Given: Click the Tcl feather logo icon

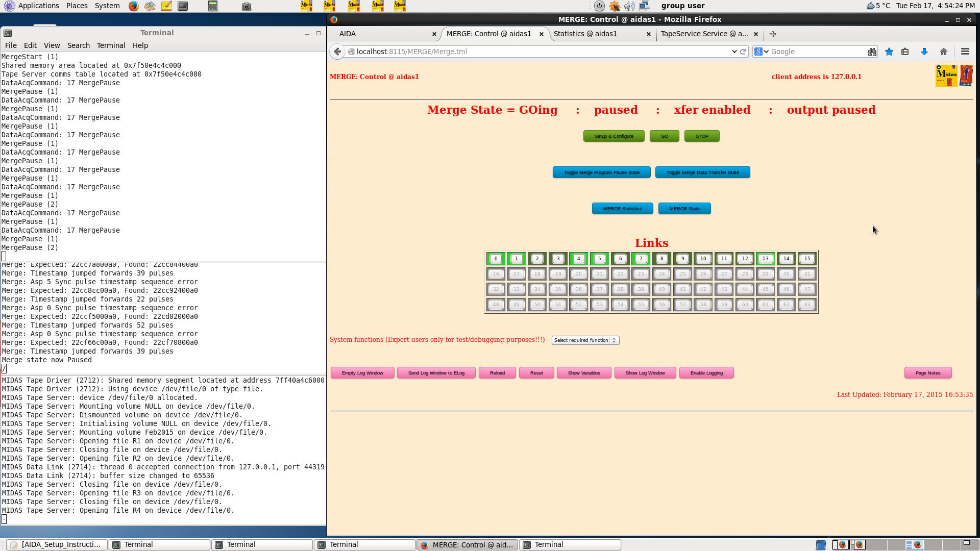Looking at the screenshot, I should pos(966,76).
